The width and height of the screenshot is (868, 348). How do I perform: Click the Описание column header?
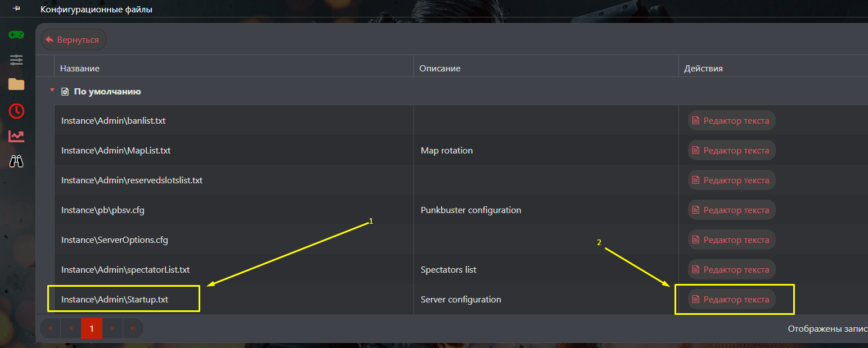tap(440, 67)
